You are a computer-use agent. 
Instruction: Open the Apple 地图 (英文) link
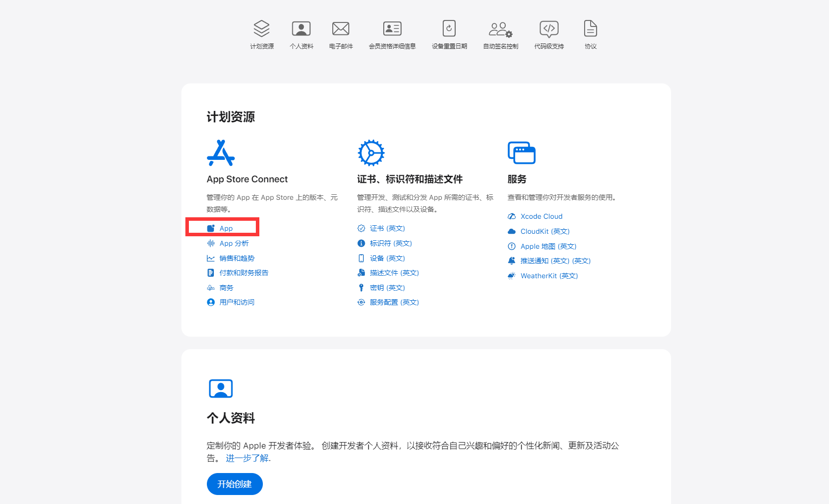(549, 246)
